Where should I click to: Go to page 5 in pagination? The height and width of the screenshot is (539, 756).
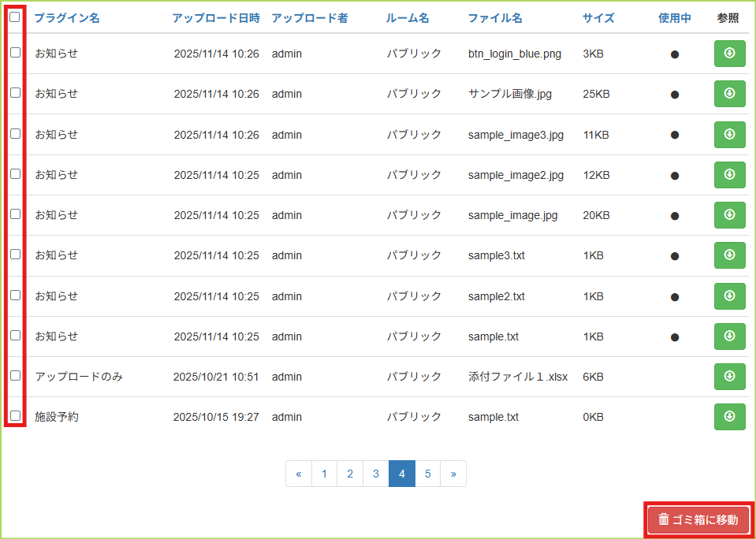tap(427, 474)
